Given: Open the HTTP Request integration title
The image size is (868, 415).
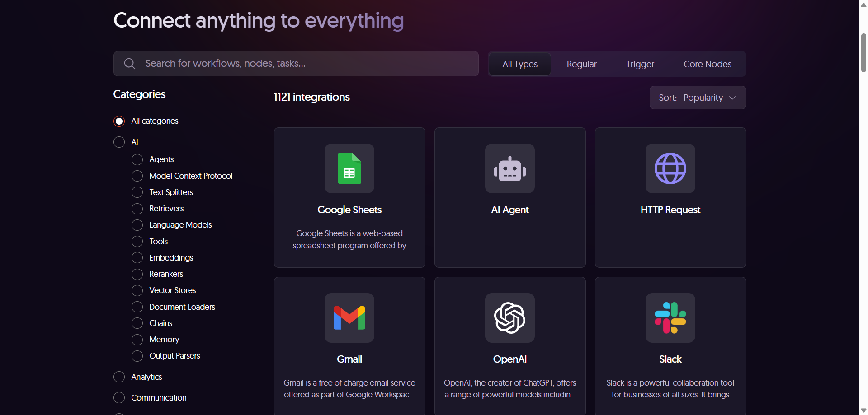Looking at the screenshot, I should click(x=670, y=210).
